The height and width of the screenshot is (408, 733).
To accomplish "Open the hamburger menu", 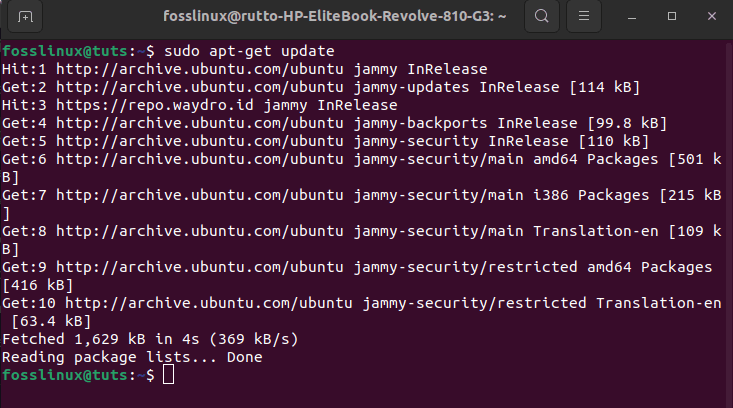I will (584, 16).
